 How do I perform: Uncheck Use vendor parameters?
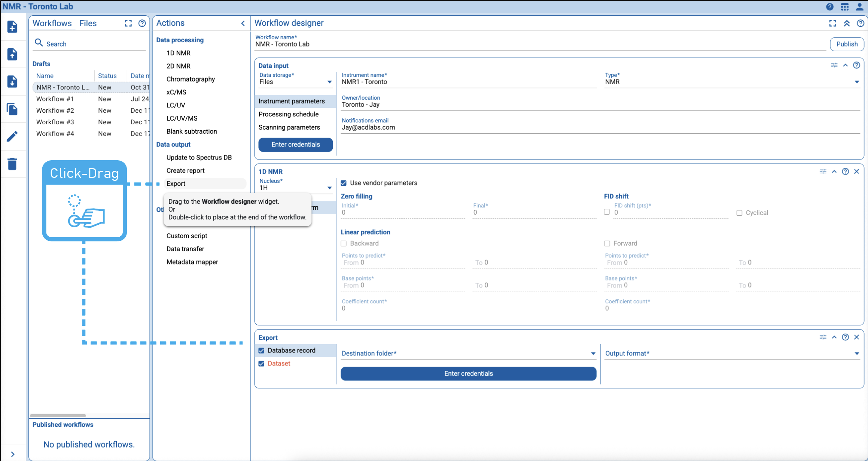pyautogui.click(x=344, y=183)
